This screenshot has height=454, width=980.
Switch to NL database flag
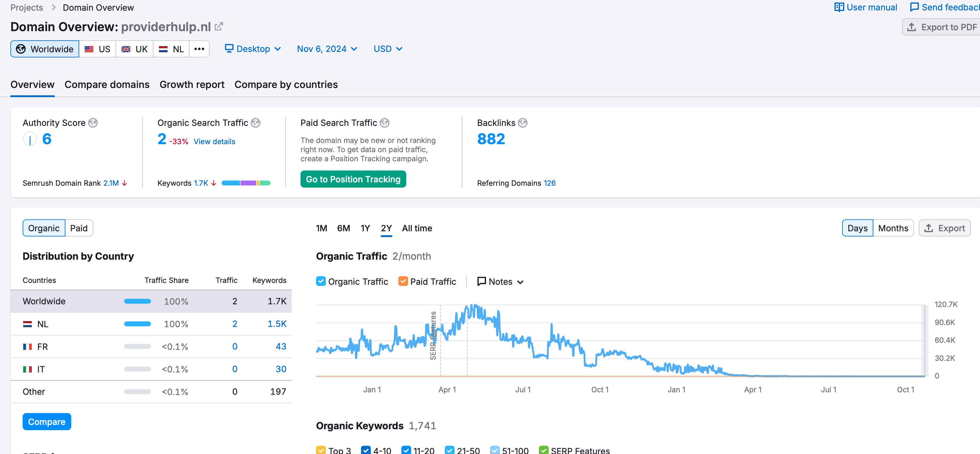tap(171, 49)
